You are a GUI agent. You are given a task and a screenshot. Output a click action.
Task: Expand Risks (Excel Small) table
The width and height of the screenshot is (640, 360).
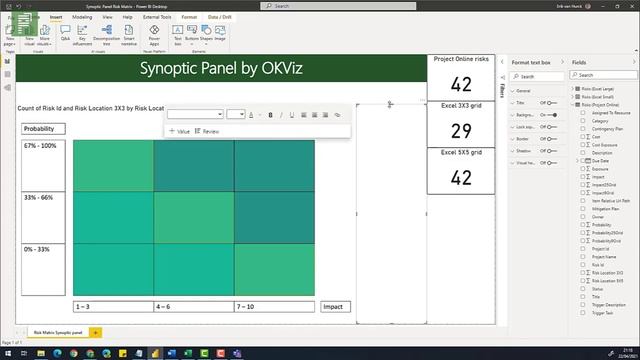tap(573, 97)
